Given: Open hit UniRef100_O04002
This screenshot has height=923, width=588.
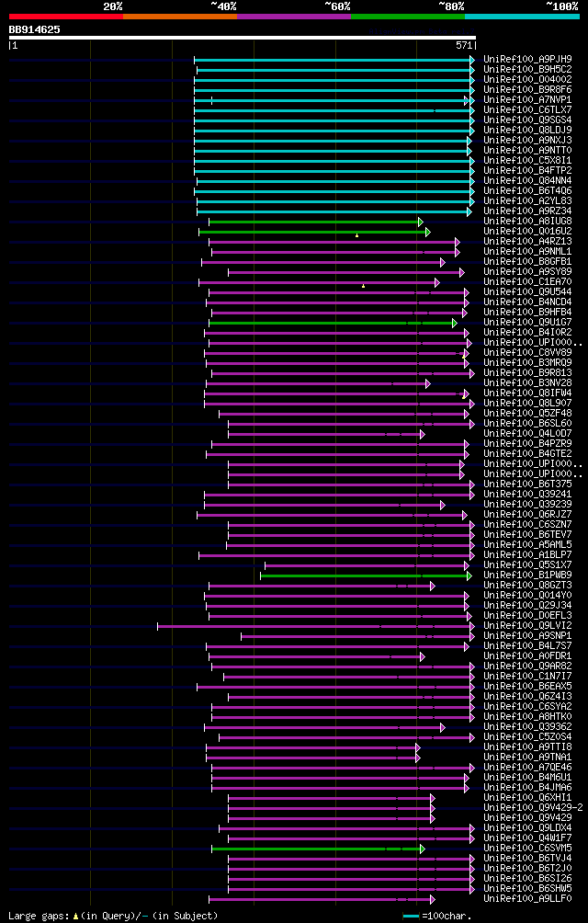Looking at the screenshot, I should [527, 79].
